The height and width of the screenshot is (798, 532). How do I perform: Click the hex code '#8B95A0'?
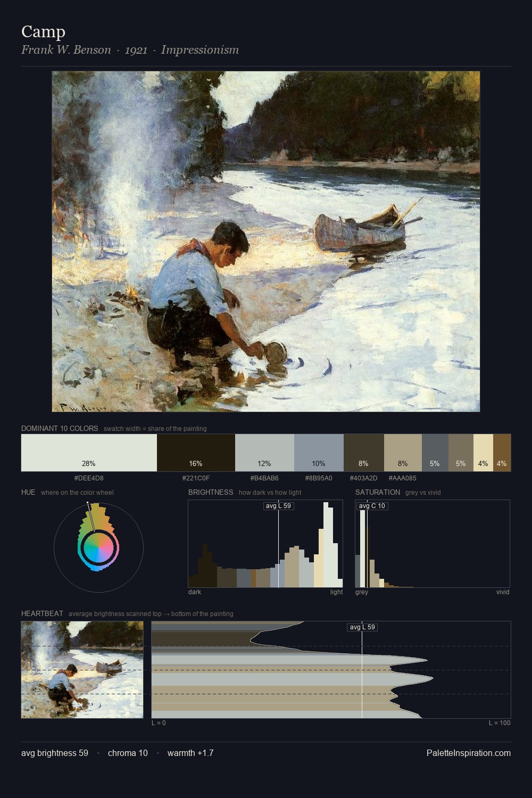coord(319,478)
